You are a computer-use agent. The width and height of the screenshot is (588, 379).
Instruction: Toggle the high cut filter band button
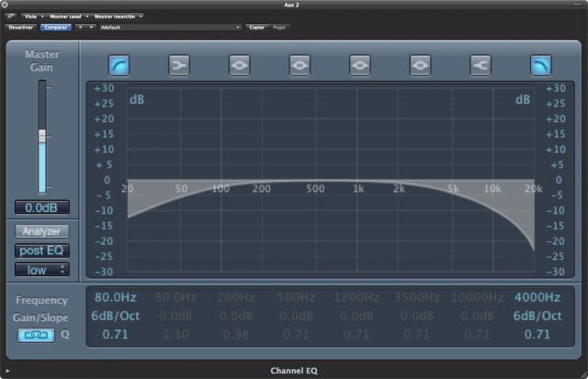pos(541,65)
